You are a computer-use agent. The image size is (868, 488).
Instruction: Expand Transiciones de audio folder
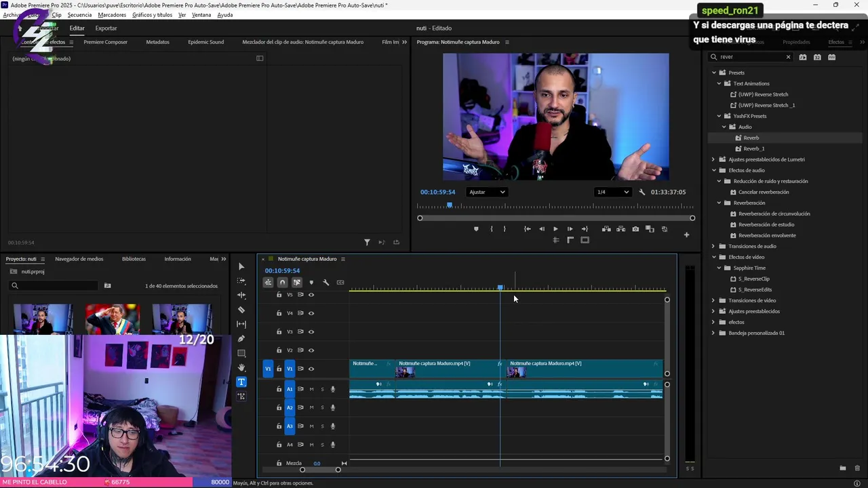pyautogui.click(x=714, y=246)
